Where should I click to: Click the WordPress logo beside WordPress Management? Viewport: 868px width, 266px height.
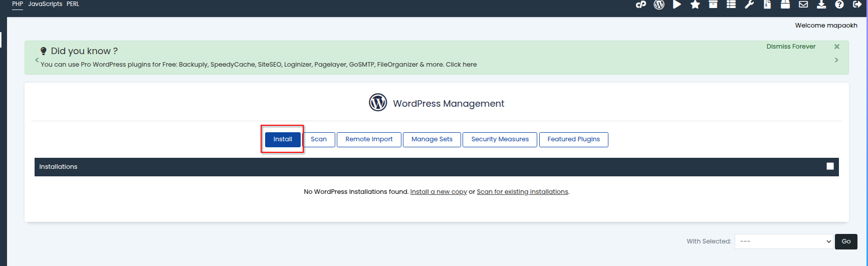coord(378,102)
